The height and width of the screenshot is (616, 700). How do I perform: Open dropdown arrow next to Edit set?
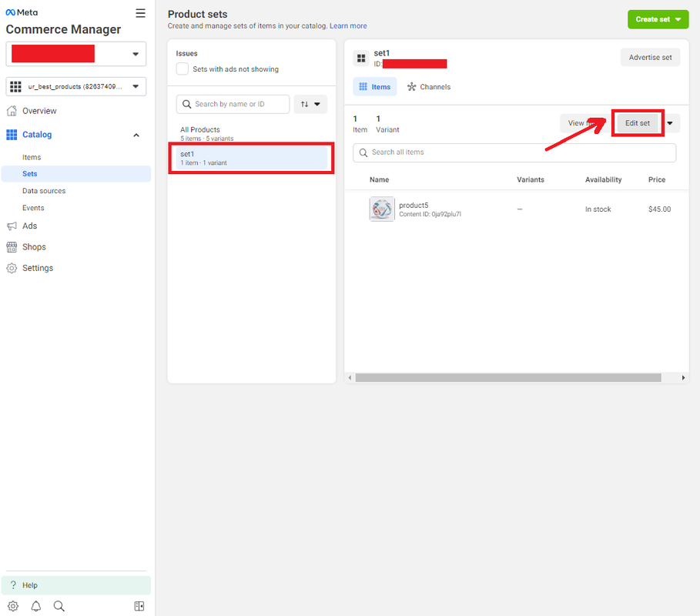point(670,123)
